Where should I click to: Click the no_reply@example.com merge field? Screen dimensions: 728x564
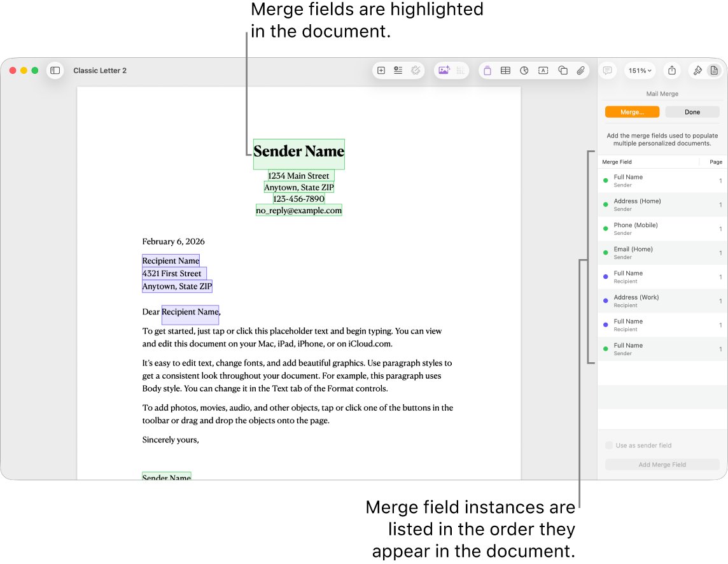[298, 211]
